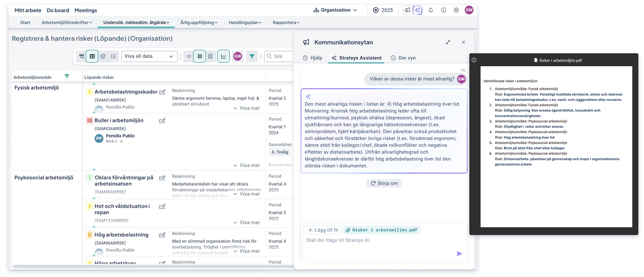Open the Organisation selector dropdown

[335, 10]
